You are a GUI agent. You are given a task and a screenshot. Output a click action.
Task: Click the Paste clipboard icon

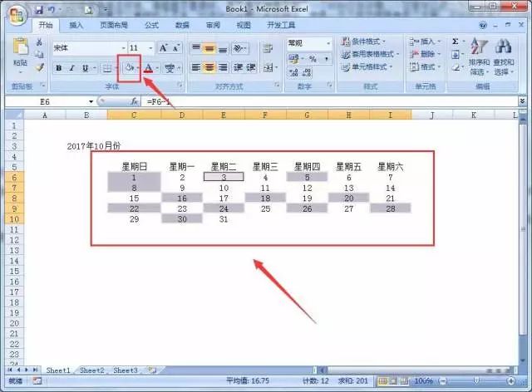click(20, 47)
